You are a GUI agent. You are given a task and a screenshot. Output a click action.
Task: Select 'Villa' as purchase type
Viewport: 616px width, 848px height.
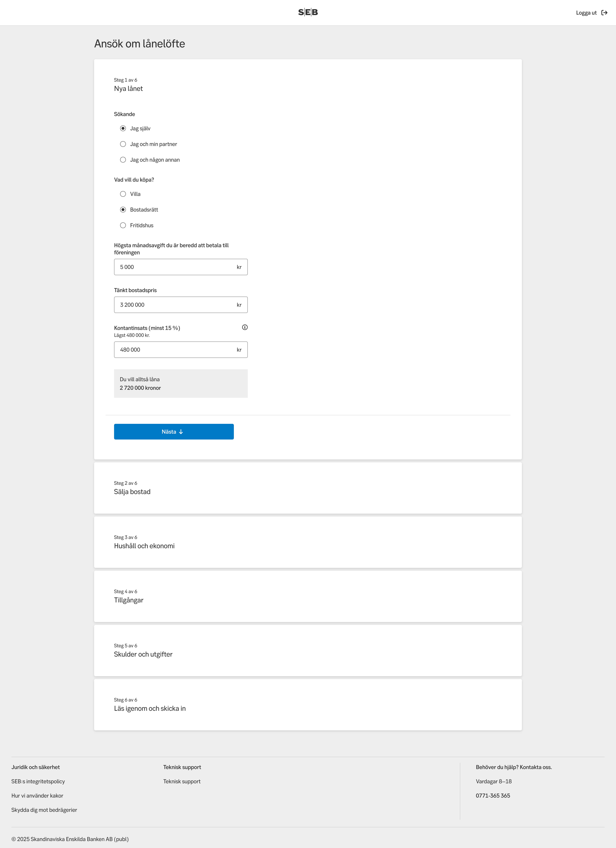[x=123, y=194]
